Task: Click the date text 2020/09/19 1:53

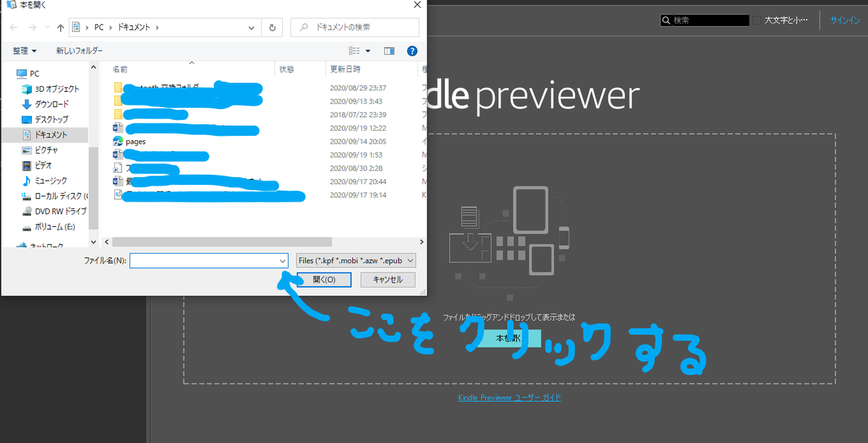Action: pyautogui.click(x=356, y=155)
